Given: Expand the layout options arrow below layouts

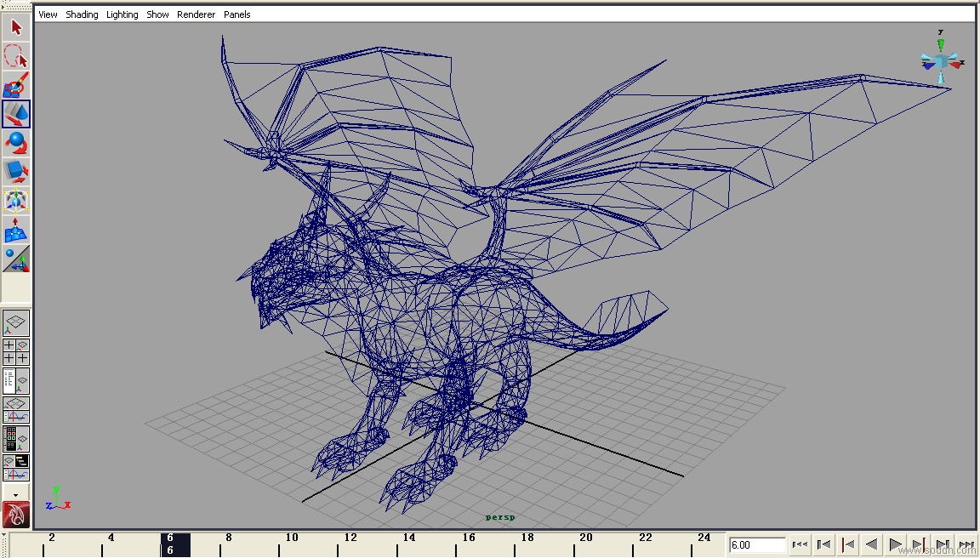Looking at the screenshot, I should 16,493.
